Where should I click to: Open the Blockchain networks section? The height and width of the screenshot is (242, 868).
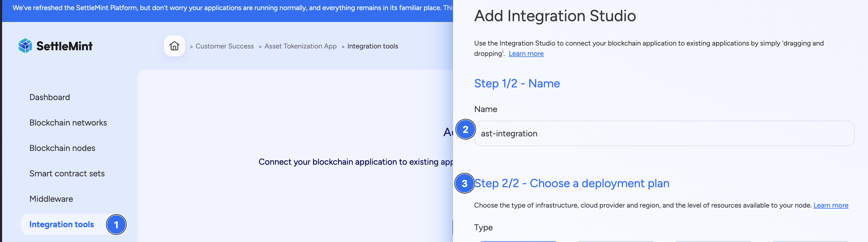point(68,123)
